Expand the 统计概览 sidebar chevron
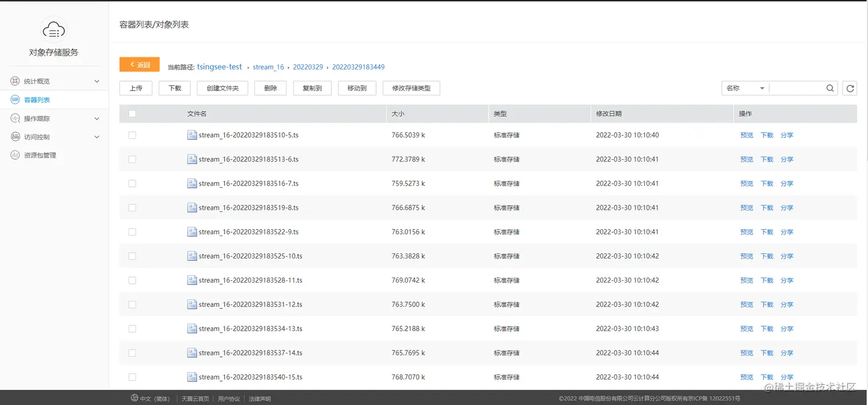 (x=96, y=81)
